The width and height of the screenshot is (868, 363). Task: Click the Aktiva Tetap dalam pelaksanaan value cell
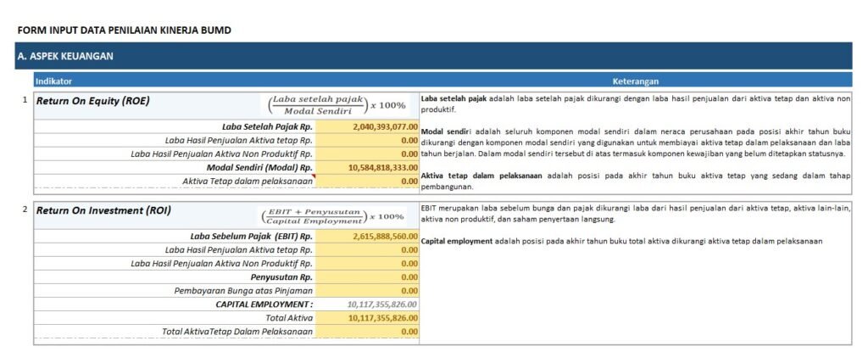point(367,181)
